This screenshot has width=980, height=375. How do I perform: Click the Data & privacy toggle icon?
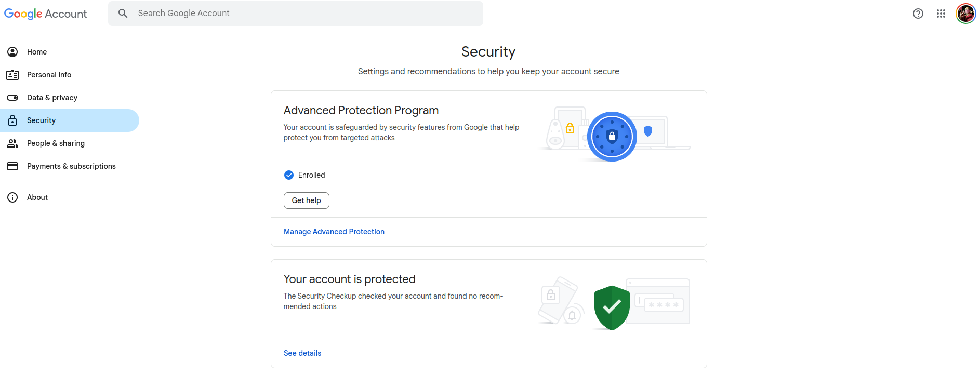12,98
